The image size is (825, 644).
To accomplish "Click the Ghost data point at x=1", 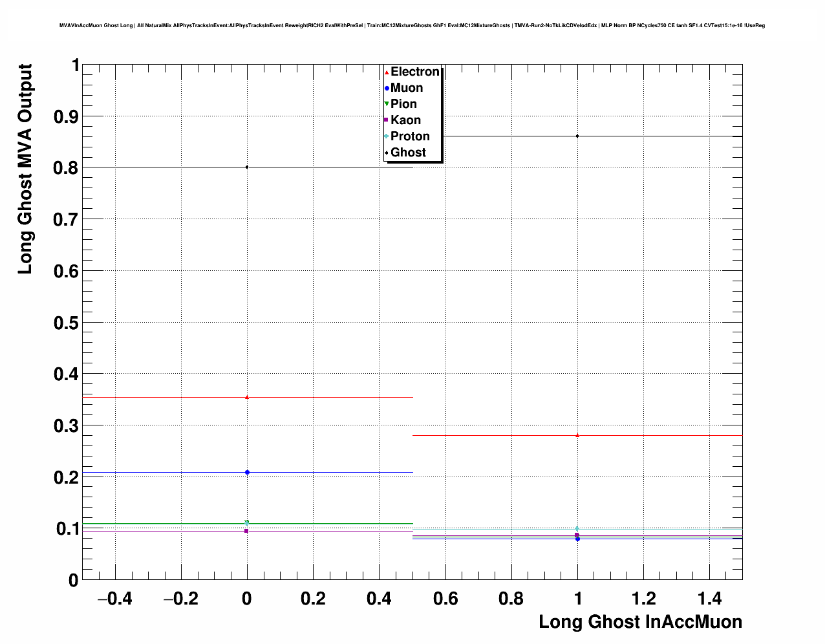I will click(x=577, y=136).
